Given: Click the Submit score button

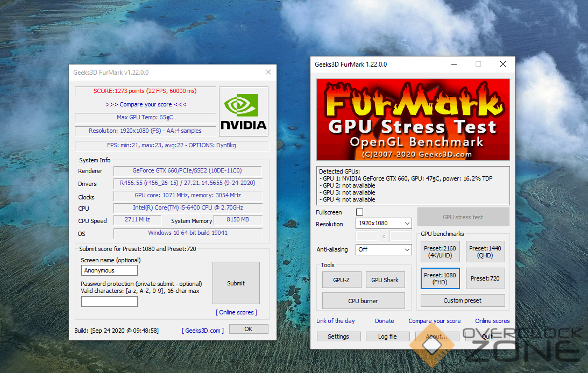Looking at the screenshot, I should click(236, 283).
